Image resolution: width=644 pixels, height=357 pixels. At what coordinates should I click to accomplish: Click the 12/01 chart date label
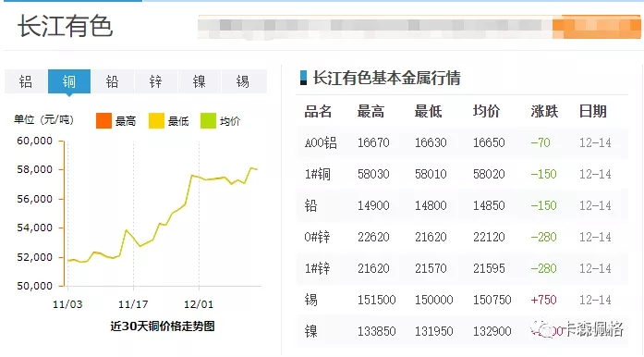pyautogui.click(x=199, y=304)
